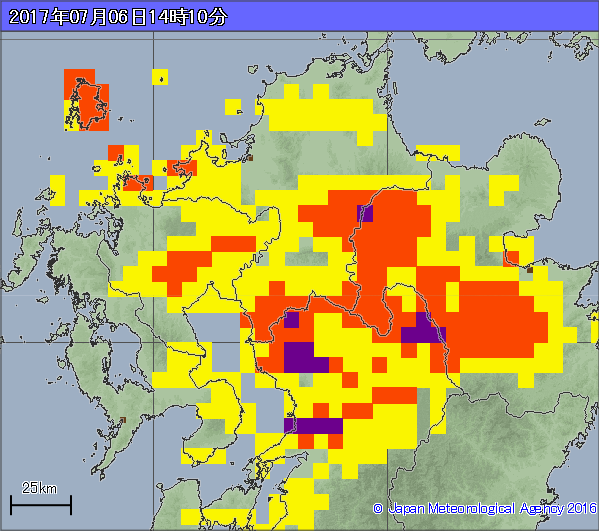This screenshot has height=531, width=599.
Task: Select the largest orange area in the east
Action: [497, 320]
